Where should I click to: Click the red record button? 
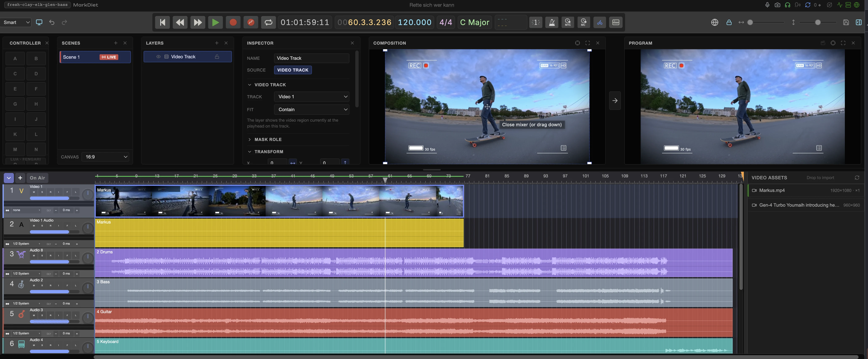click(x=233, y=22)
